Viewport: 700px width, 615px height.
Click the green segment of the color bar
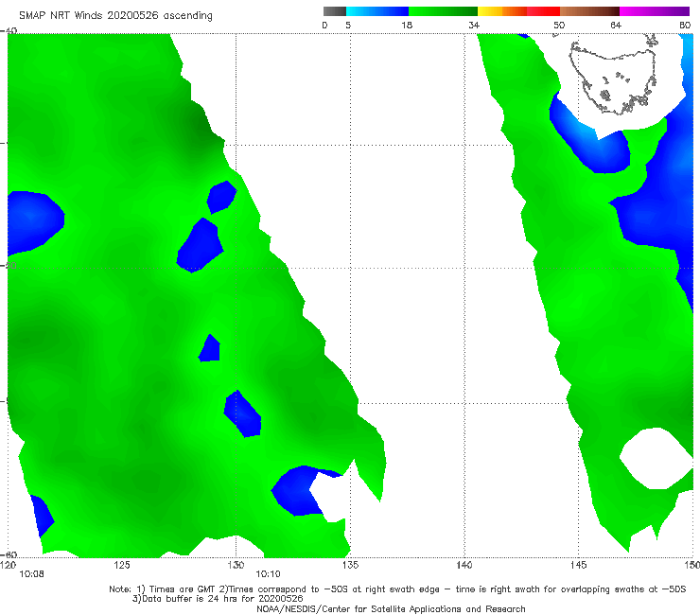click(x=443, y=11)
